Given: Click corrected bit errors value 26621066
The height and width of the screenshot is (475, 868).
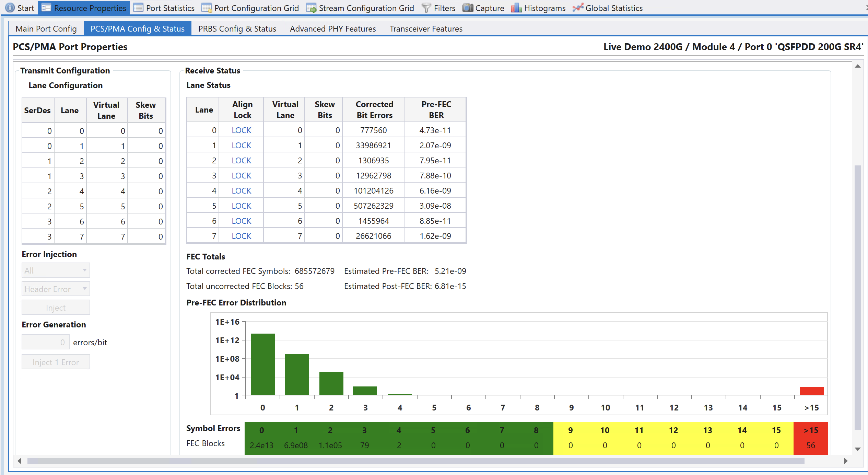Looking at the screenshot, I should point(373,236).
